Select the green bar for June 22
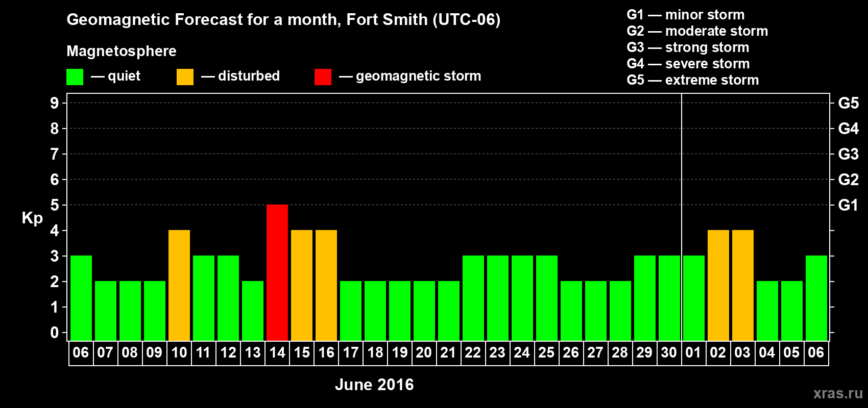868x408 pixels. [x=473, y=298]
